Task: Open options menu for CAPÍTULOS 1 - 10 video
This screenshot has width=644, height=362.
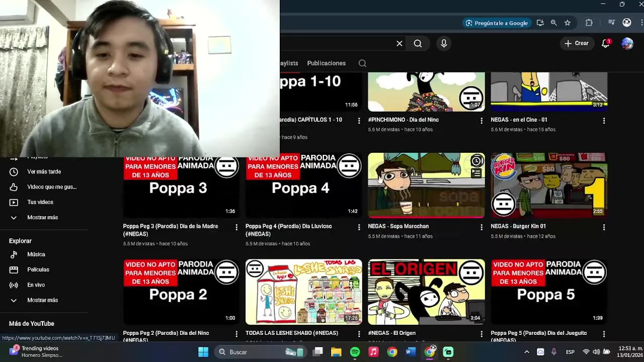Action: click(359, 121)
